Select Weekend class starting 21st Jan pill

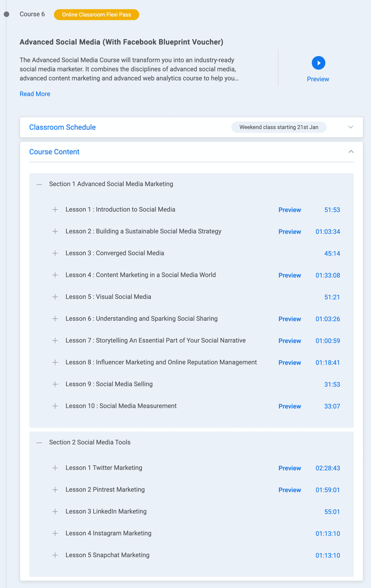(279, 127)
